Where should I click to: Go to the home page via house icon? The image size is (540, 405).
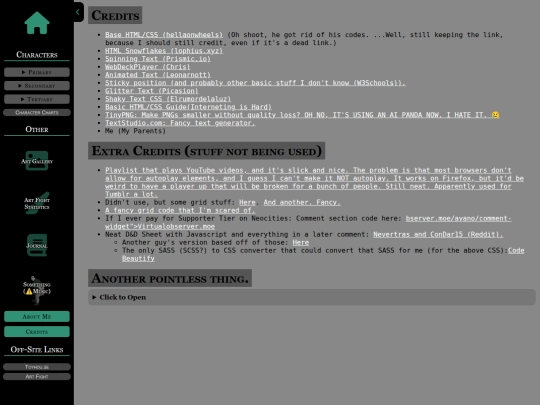coord(37,23)
